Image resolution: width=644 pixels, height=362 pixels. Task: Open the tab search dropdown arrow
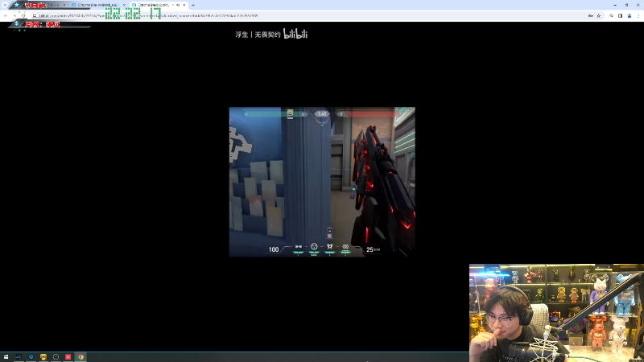(5, 5)
